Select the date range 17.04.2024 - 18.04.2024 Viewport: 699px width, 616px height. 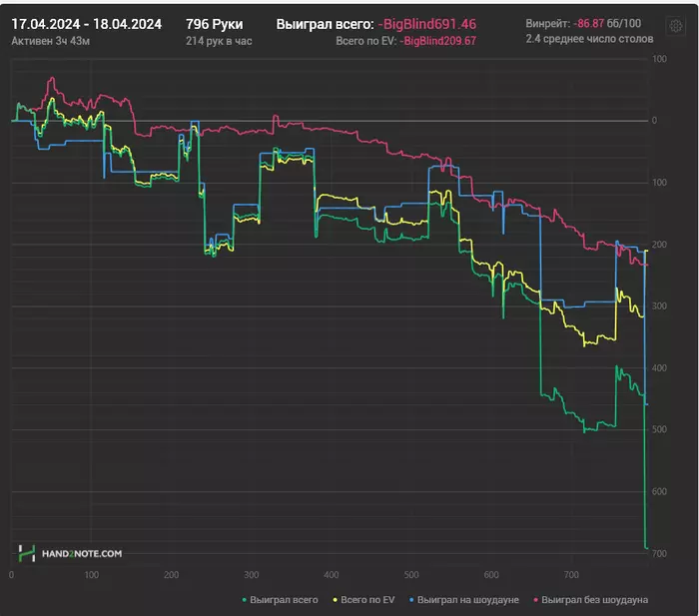[x=87, y=24]
